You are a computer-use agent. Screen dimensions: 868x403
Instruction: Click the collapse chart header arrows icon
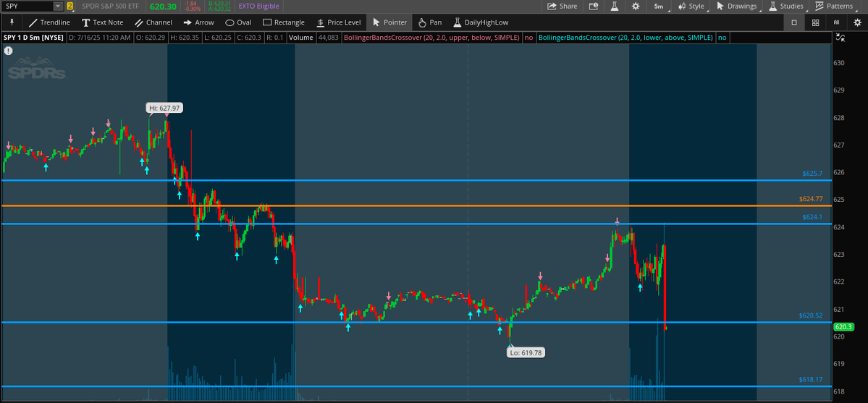coord(840,38)
